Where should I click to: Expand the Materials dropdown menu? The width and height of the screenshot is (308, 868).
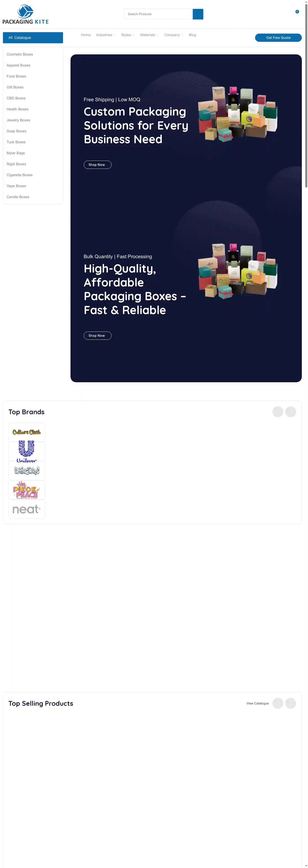coord(149,35)
